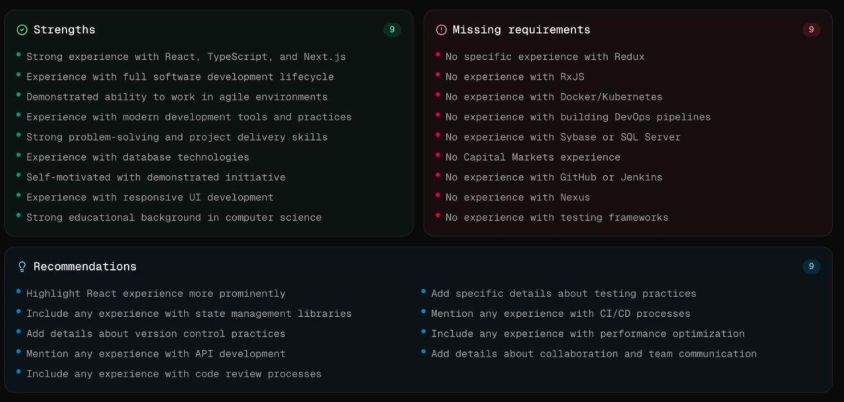844x402 pixels.
Task: Select 'Demonstrated ability to work in agile environments'
Action: pyautogui.click(x=177, y=97)
